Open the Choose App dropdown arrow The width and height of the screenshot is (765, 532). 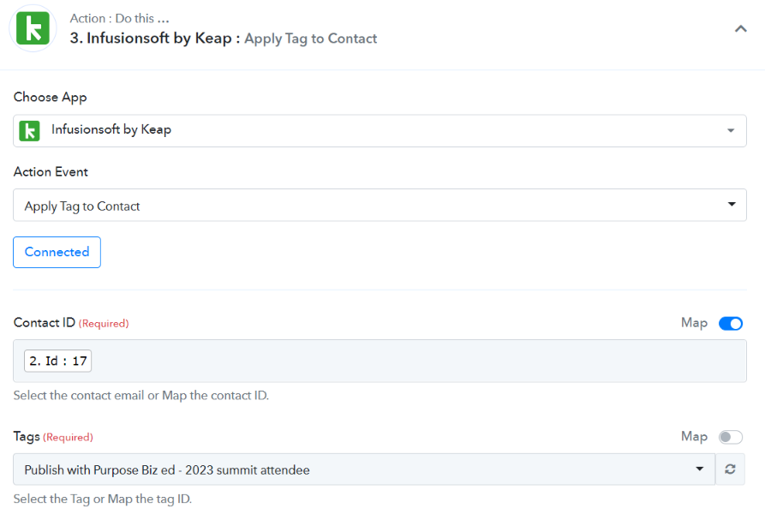click(731, 130)
